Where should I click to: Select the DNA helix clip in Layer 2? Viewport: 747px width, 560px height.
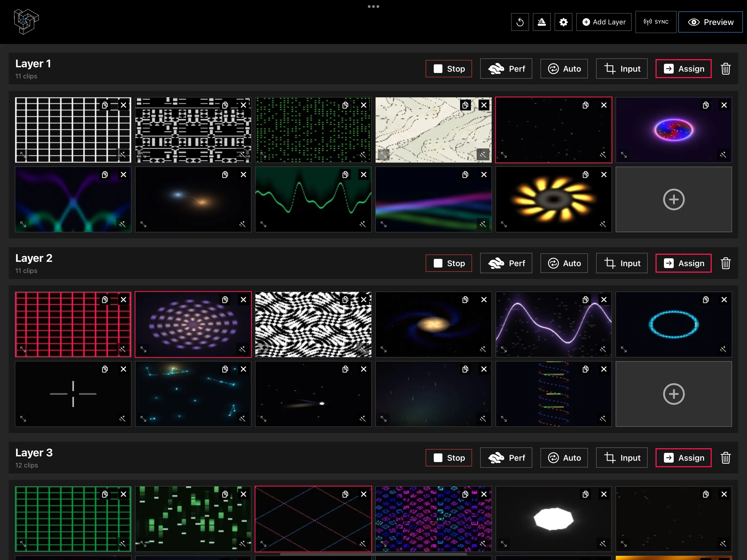553,394
